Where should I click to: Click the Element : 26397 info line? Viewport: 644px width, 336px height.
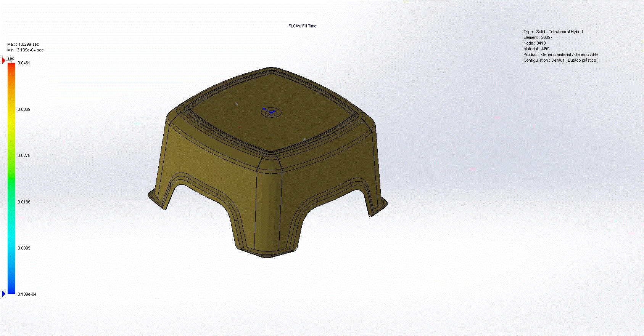pyautogui.click(x=538, y=37)
